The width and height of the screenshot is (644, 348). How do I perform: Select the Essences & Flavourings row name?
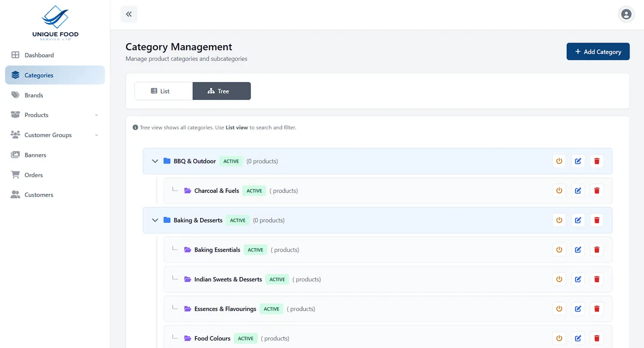click(x=225, y=309)
